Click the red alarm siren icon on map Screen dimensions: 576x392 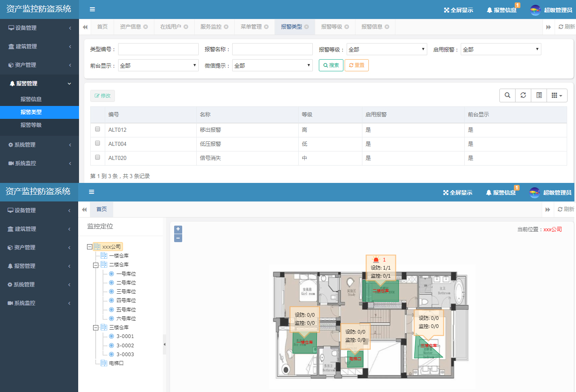376,260
